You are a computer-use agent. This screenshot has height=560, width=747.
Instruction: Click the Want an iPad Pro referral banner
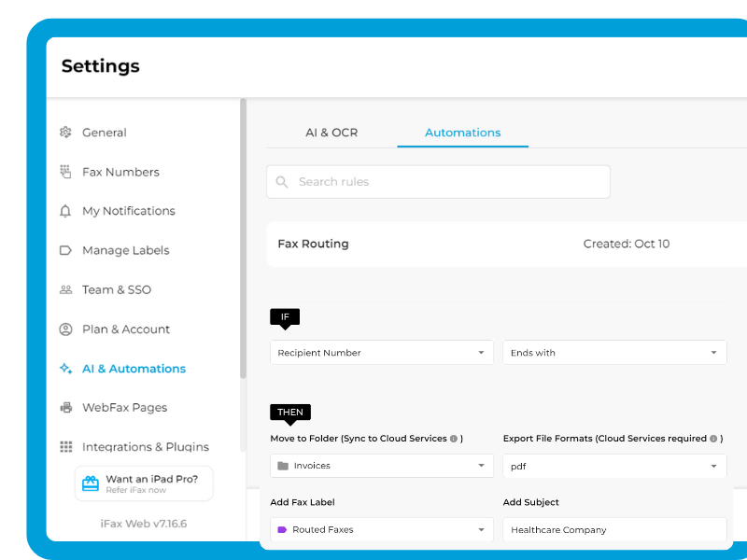pos(144,483)
